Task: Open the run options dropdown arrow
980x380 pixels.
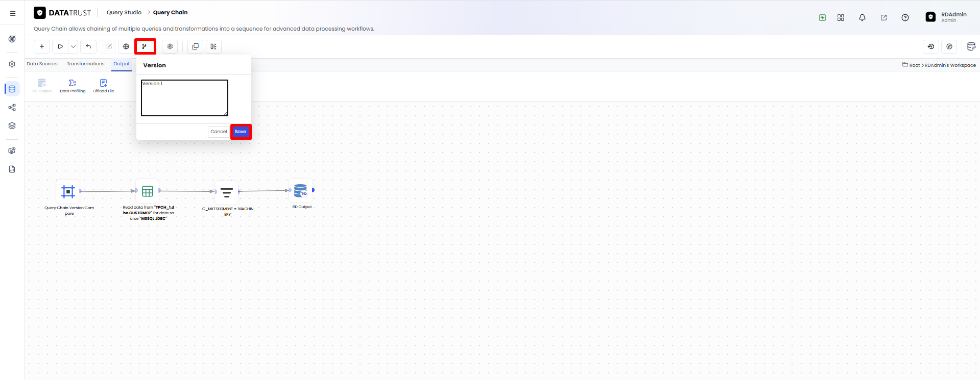Action: pos(73,46)
